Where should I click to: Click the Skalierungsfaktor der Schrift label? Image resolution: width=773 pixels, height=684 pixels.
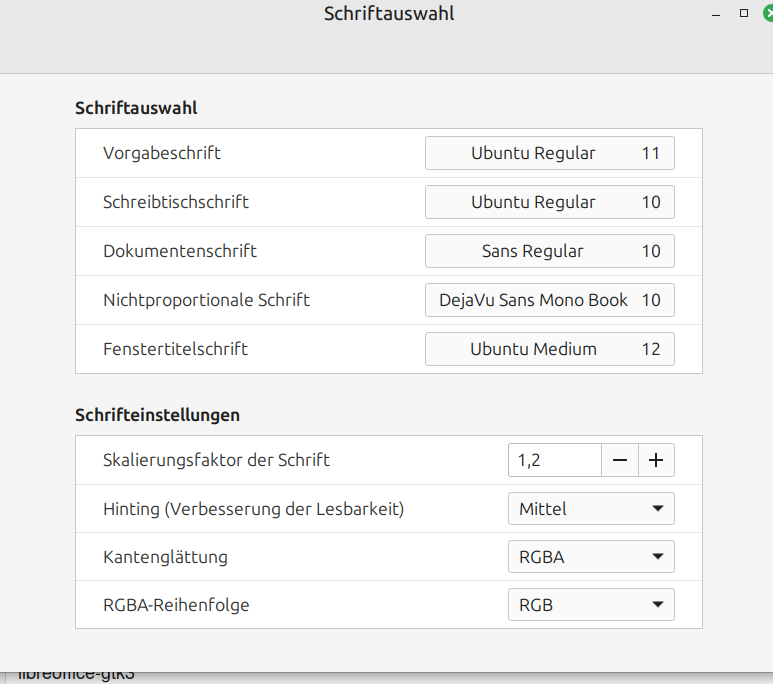(x=216, y=460)
